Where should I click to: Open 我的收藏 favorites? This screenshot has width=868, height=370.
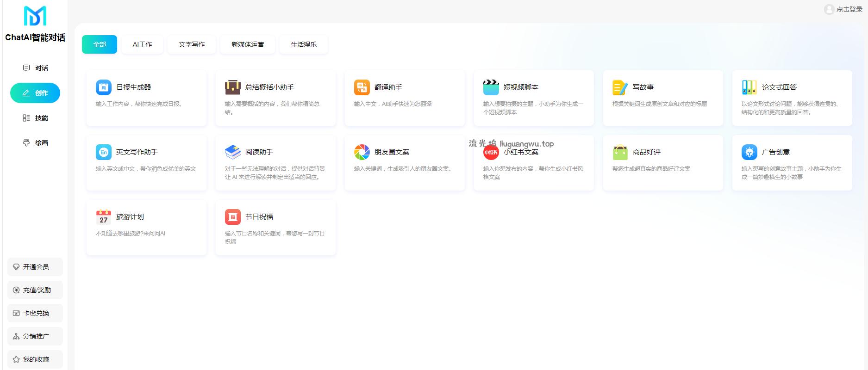[35, 359]
